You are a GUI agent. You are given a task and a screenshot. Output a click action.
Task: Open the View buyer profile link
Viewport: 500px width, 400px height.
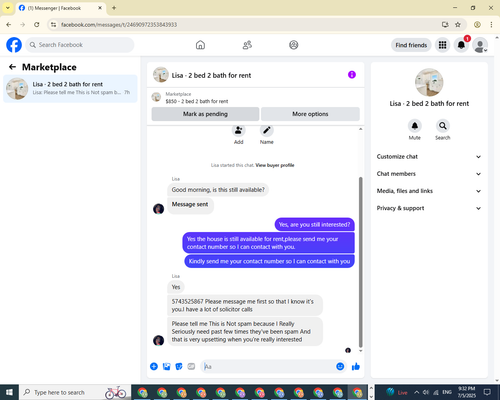click(x=275, y=165)
